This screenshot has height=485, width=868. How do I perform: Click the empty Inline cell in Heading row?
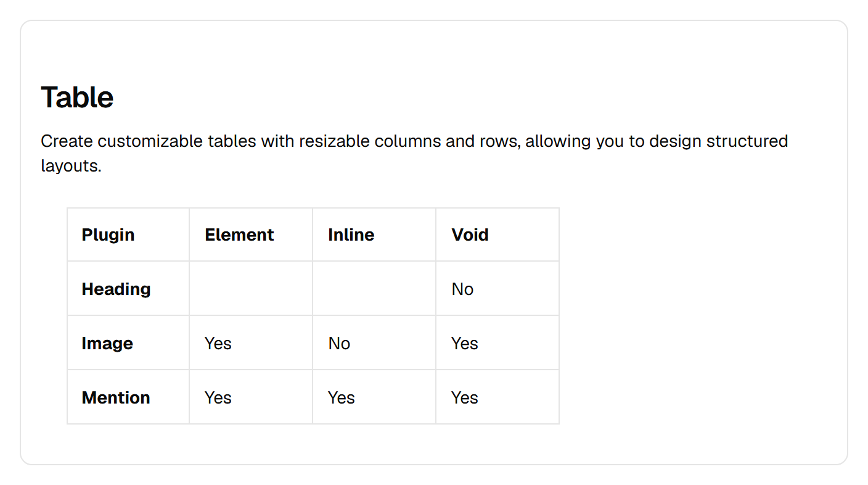click(374, 288)
